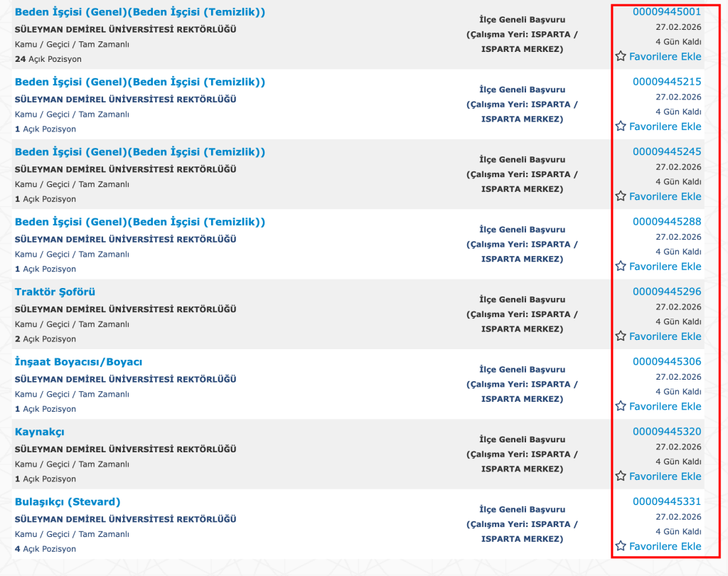Open job number 00009445331
The width and height of the screenshot is (728, 576).
pos(666,501)
